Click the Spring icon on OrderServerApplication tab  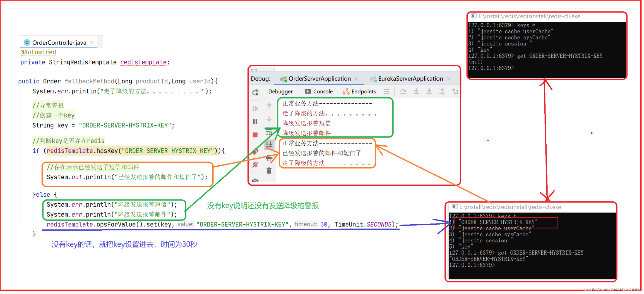(283, 79)
